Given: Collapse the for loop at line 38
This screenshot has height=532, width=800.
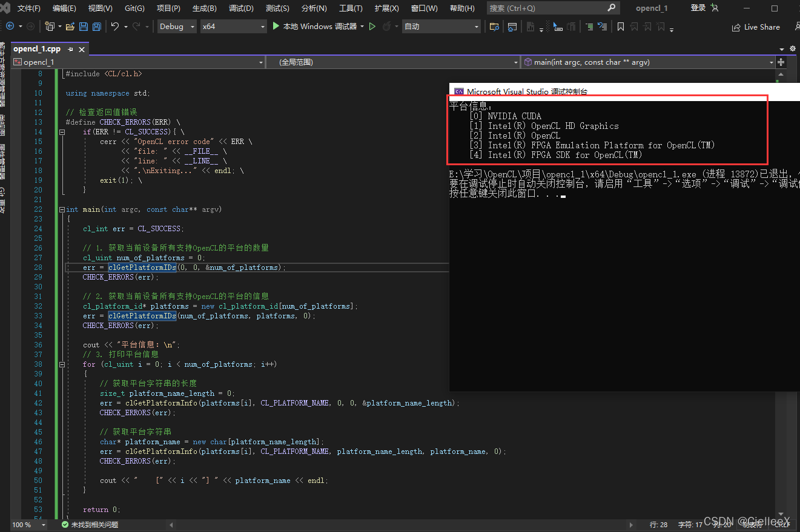Looking at the screenshot, I should click(61, 364).
